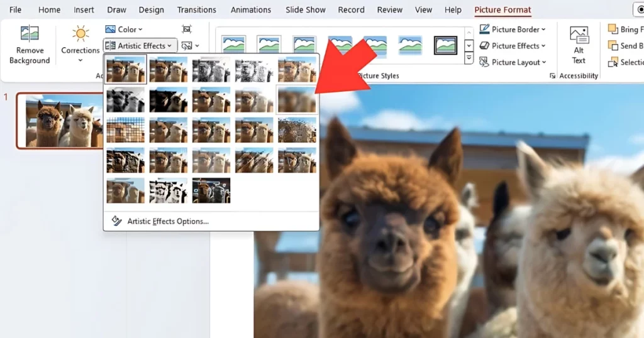Switch to the Slide Show tab

[x=306, y=10]
